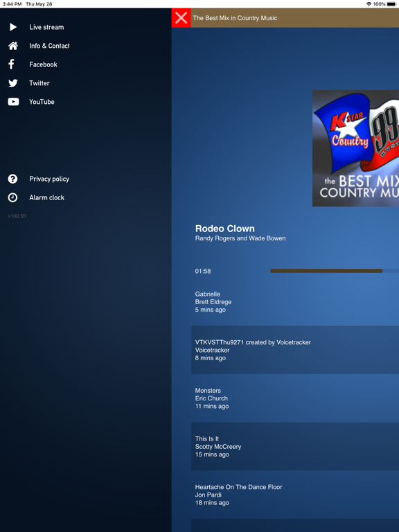This screenshot has width=399, height=532.
Task: Click the song progress bar
Action: pyautogui.click(x=335, y=271)
